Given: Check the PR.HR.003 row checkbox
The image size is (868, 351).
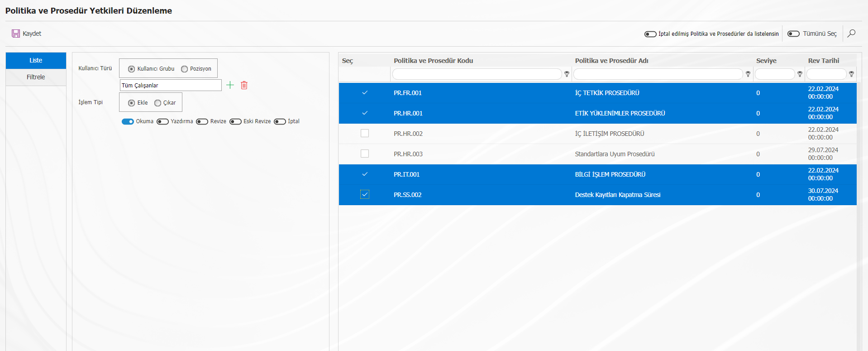Looking at the screenshot, I should coord(365,154).
